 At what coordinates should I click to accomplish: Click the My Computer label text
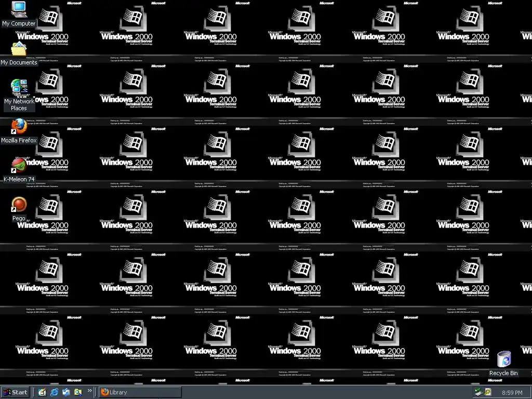pos(19,23)
